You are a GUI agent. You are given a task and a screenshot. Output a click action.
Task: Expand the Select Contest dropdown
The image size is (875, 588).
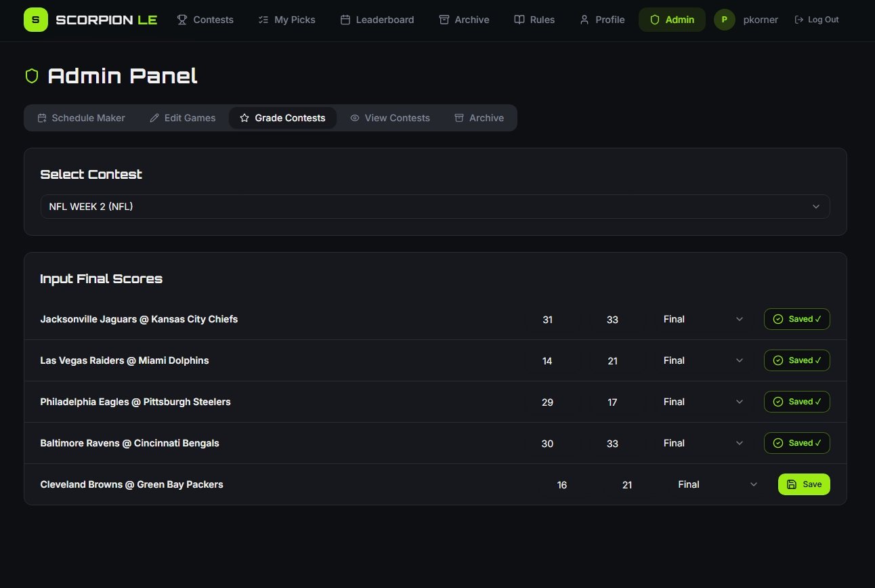(435, 207)
